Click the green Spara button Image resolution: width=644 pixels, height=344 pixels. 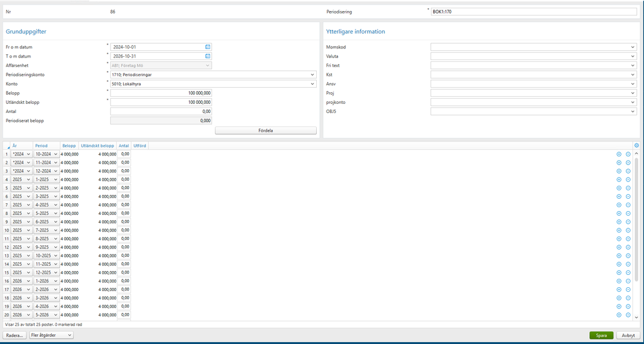[x=601, y=336]
